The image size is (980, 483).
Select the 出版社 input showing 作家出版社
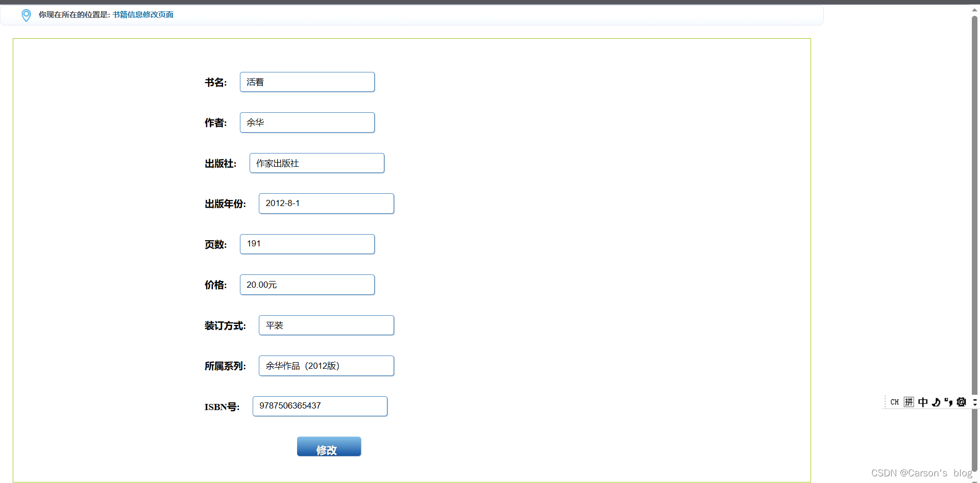pyautogui.click(x=317, y=163)
